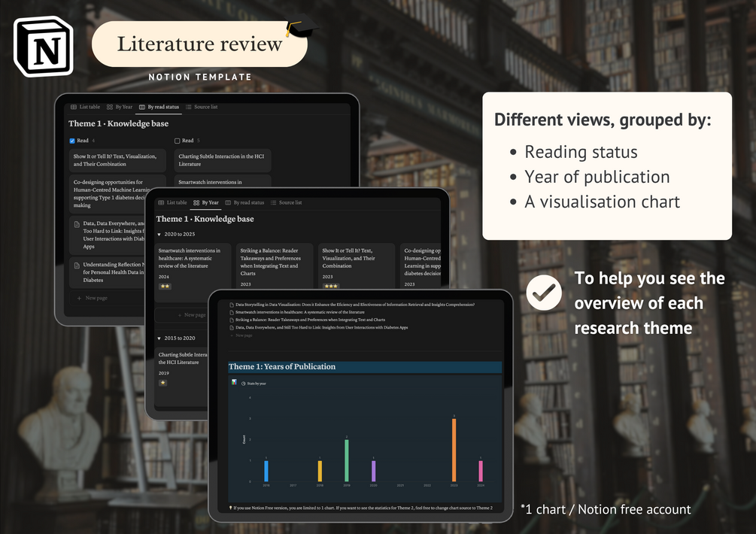Click the one-star rating on the 2019 Charting card

(163, 383)
